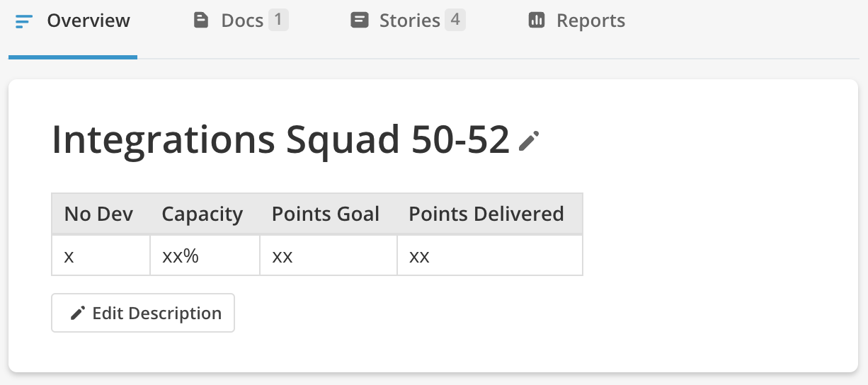Click the Stories count badge showing 4
This screenshot has height=385, width=868.
(x=455, y=20)
